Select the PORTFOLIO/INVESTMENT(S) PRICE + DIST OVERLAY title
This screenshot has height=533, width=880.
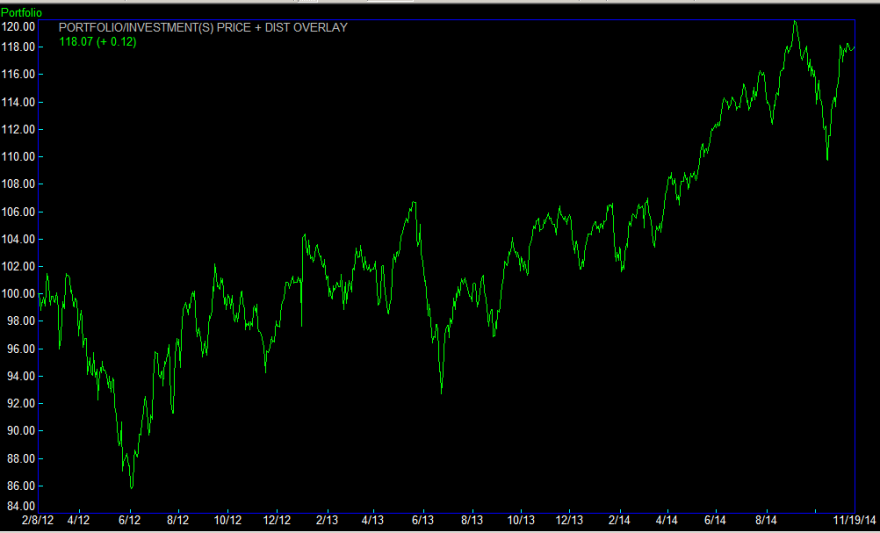point(203,27)
